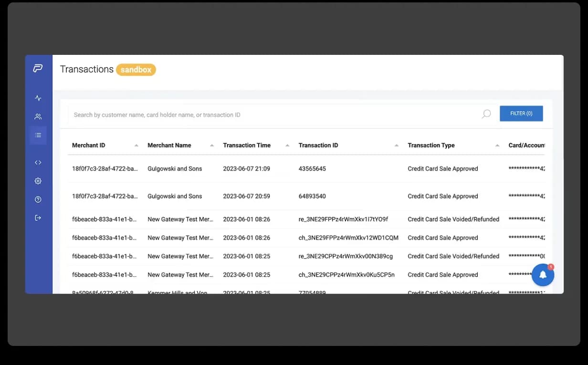Click the 2023-06-07 21:09 time cell
Screen dimensions: 588x365
point(246,169)
